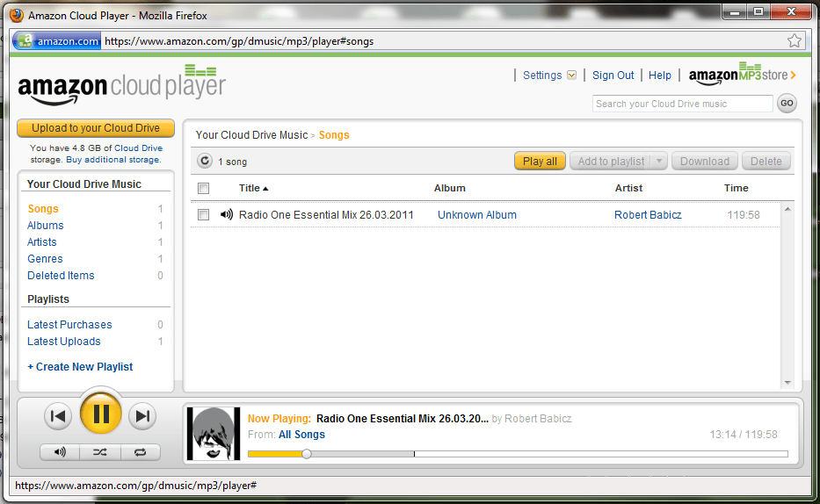Click Upload to your Cloud Drive button
This screenshot has width=820, height=504.
coord(96,128)
